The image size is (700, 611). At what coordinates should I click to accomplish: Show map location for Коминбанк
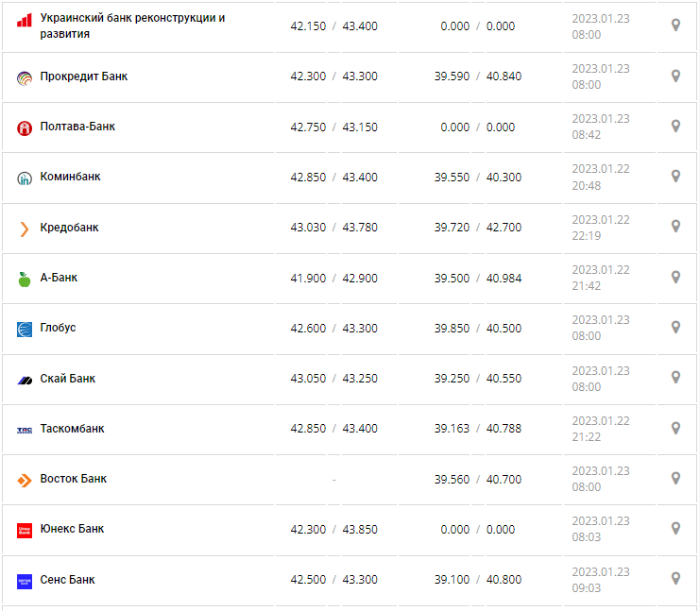click(675, 177)
